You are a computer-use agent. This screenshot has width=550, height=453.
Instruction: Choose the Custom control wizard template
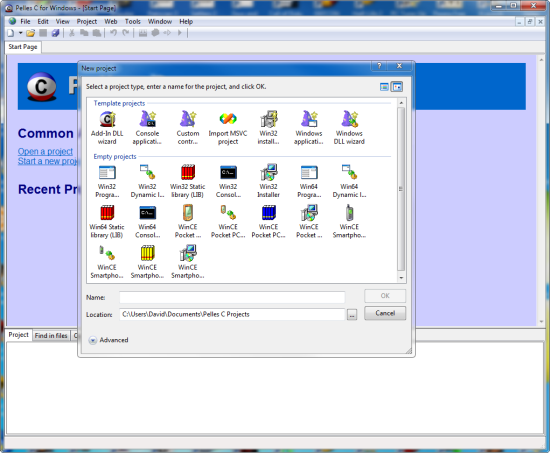pyautogui.click(x=188, y=128)
